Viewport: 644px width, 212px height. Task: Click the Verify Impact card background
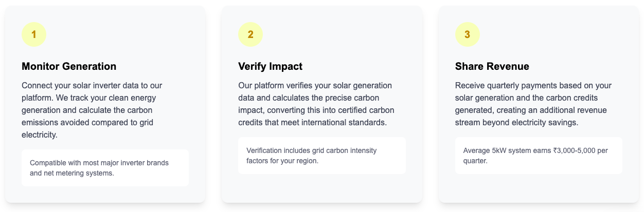tap(322, 104)
